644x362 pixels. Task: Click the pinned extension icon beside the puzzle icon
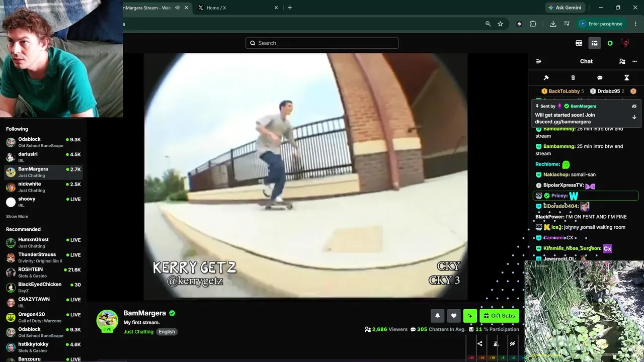519,24
